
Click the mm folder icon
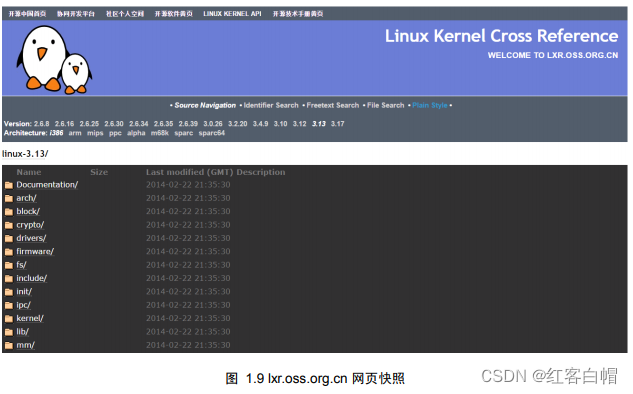tap(9, 346)
